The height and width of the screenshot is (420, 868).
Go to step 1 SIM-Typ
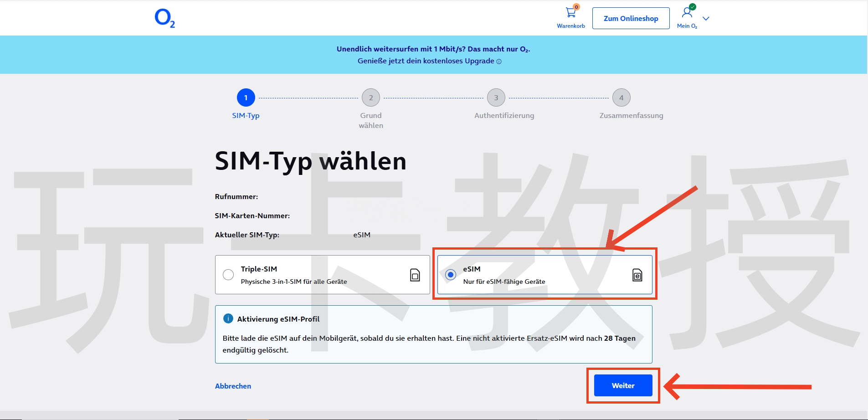point(246,97)
